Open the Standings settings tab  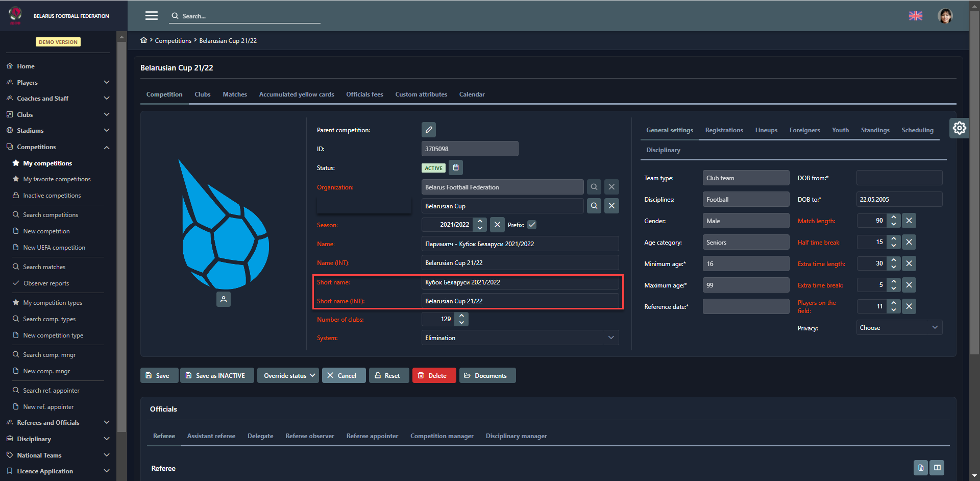point(875,130)
